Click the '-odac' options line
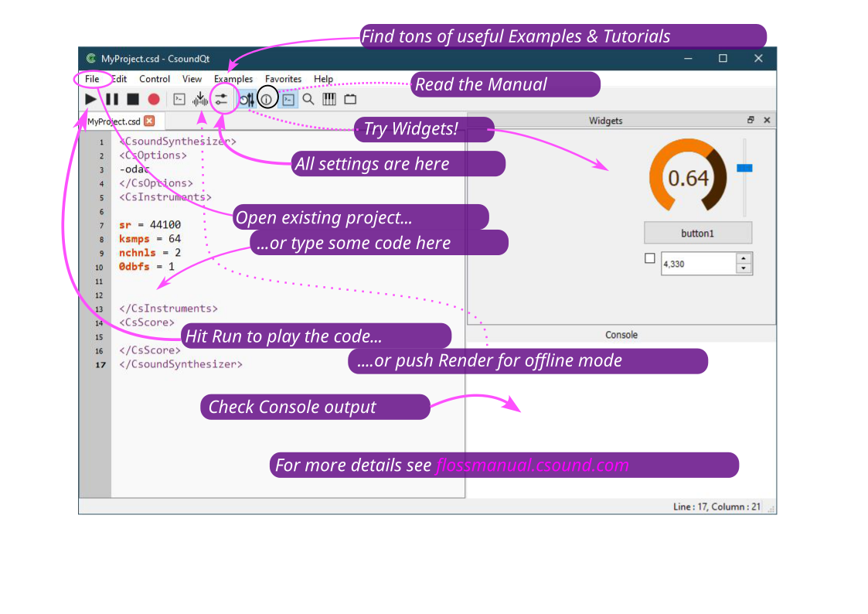868x614 pixels. pyautogui.click(x=134, y=169)
